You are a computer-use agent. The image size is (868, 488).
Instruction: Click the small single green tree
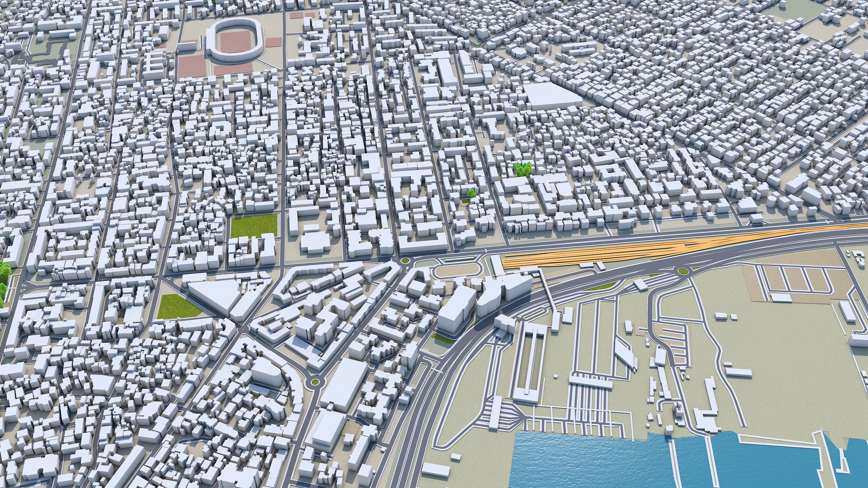tap(471, 194)
